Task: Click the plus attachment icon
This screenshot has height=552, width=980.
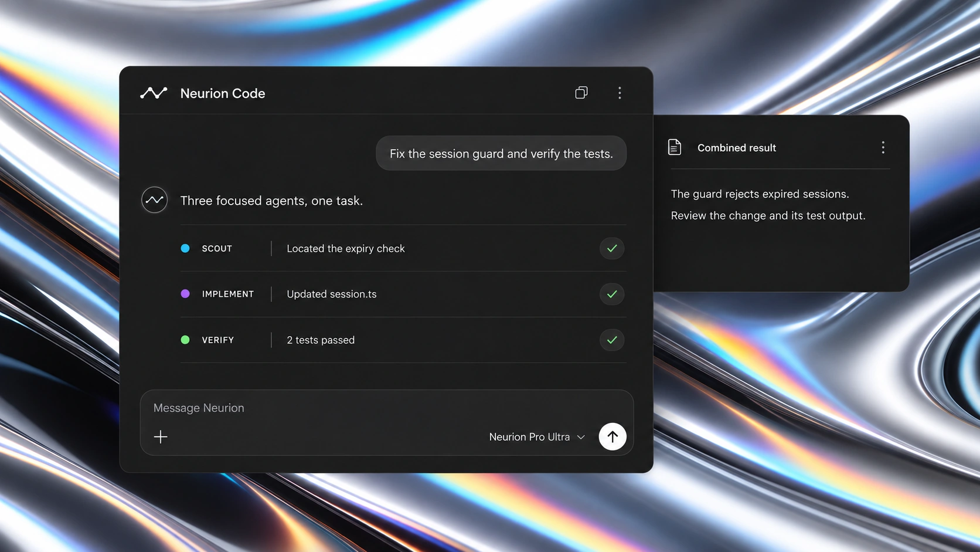Action: point(161,436)
